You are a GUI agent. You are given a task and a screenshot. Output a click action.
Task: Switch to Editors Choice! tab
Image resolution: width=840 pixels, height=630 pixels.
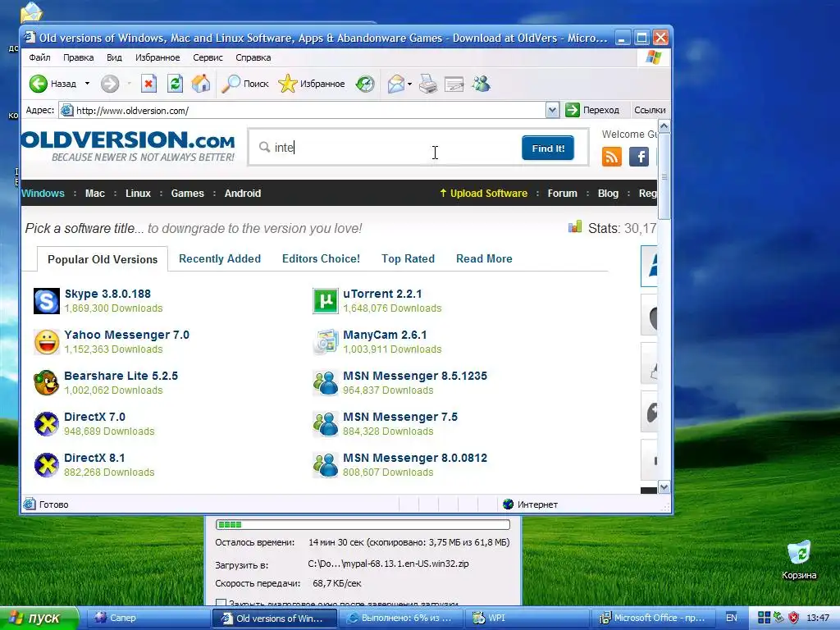[321, 258]
